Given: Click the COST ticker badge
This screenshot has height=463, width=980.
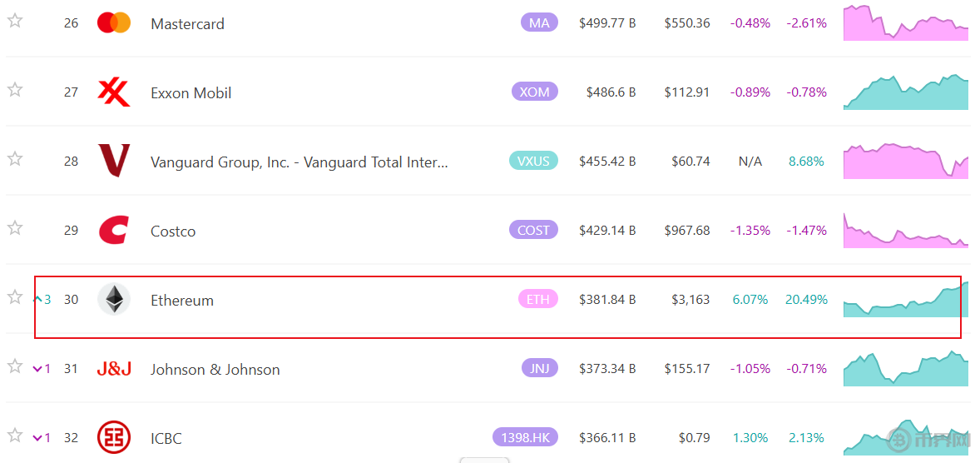Looking at the screenshot, I should point(533,230).
